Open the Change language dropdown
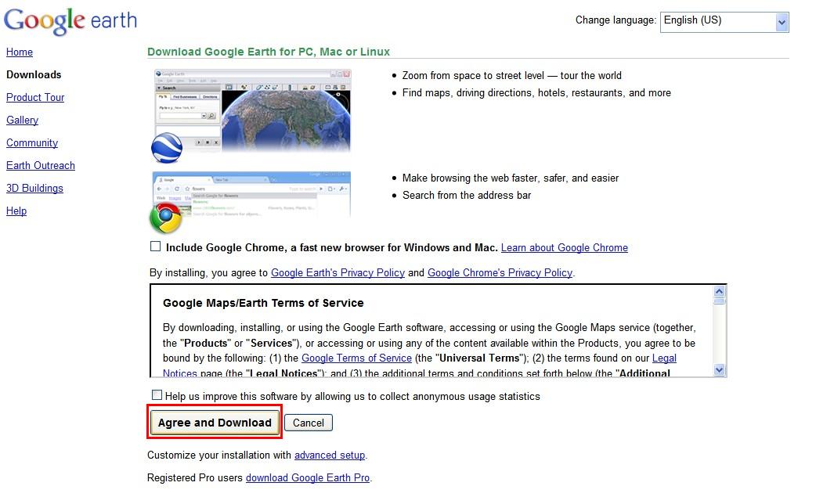 (x=724, y=22)
